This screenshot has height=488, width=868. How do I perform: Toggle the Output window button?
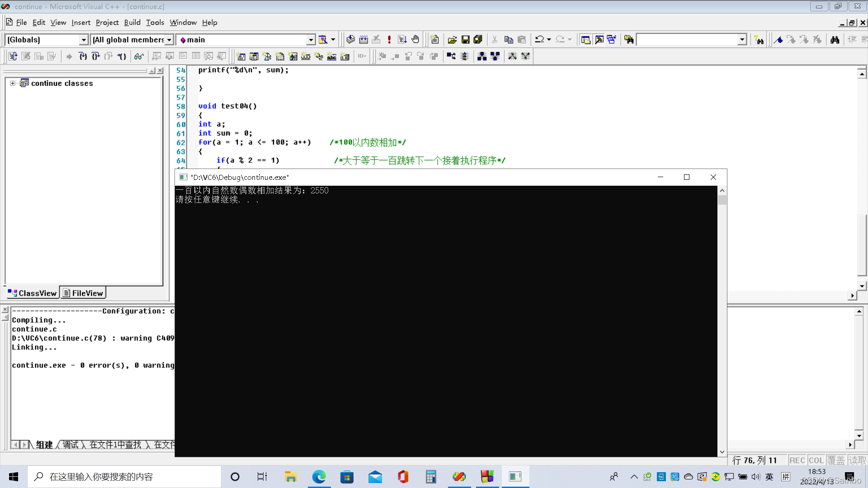point(599,40)
